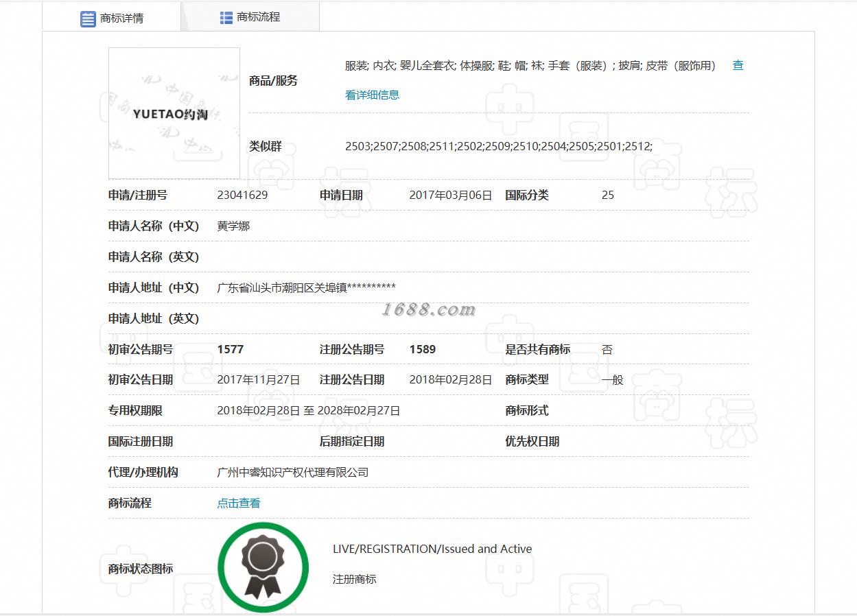
Task: Select the LIVE/REGISTRATION/Issued and Active text
Action: pos(432,549)
